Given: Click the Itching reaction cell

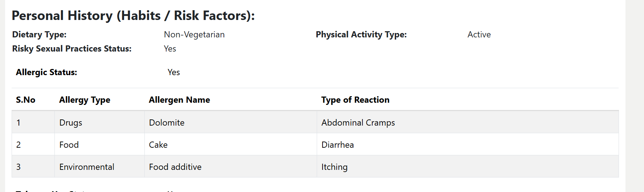Looking at the screenshot, I should click(334, 167).
